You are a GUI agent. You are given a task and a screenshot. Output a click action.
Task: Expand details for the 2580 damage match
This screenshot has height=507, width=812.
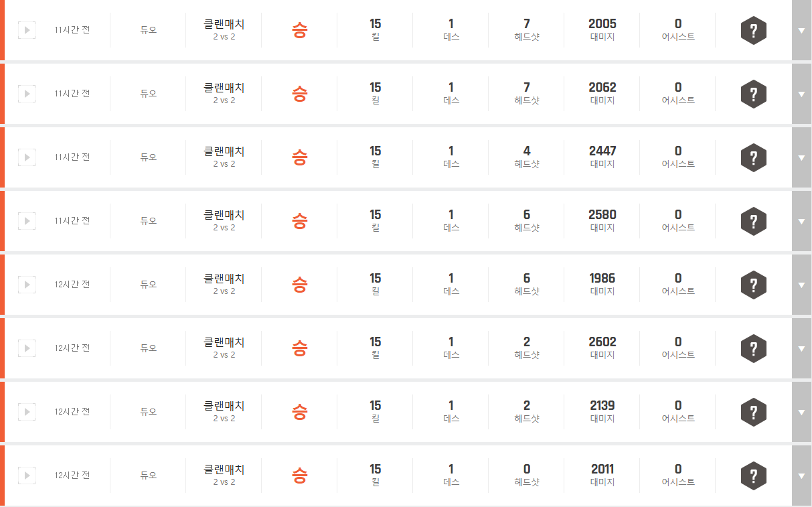point(801,222)
